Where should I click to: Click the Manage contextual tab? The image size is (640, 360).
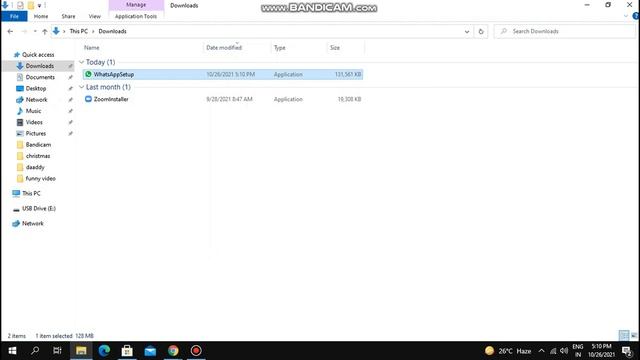point(136,5)
